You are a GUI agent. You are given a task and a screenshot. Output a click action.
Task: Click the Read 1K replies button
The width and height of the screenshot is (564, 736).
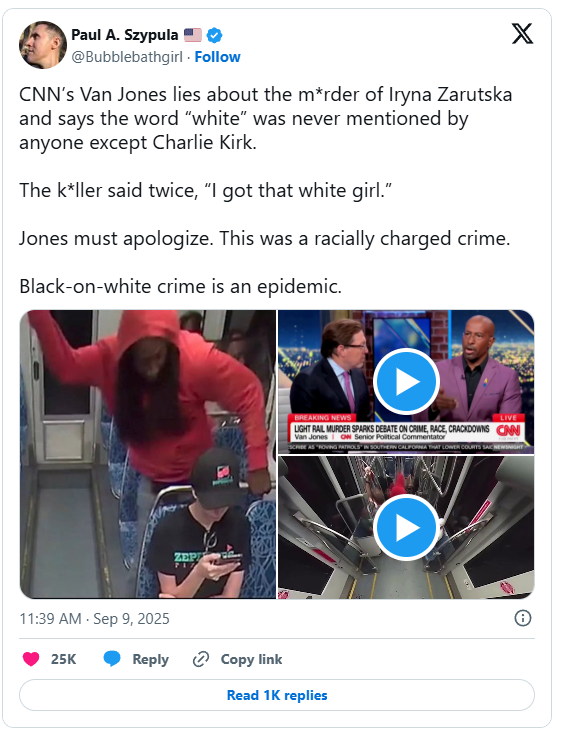pos(277,695)
